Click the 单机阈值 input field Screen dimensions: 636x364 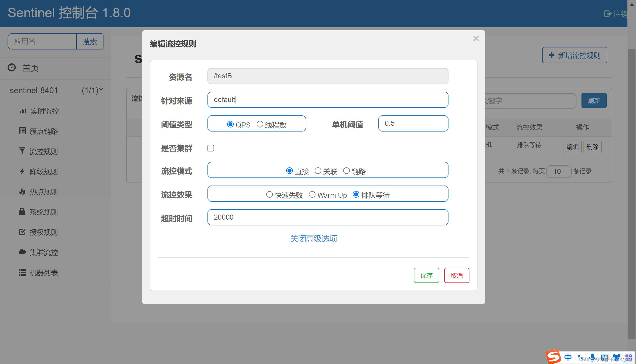[x=413, y=123]
